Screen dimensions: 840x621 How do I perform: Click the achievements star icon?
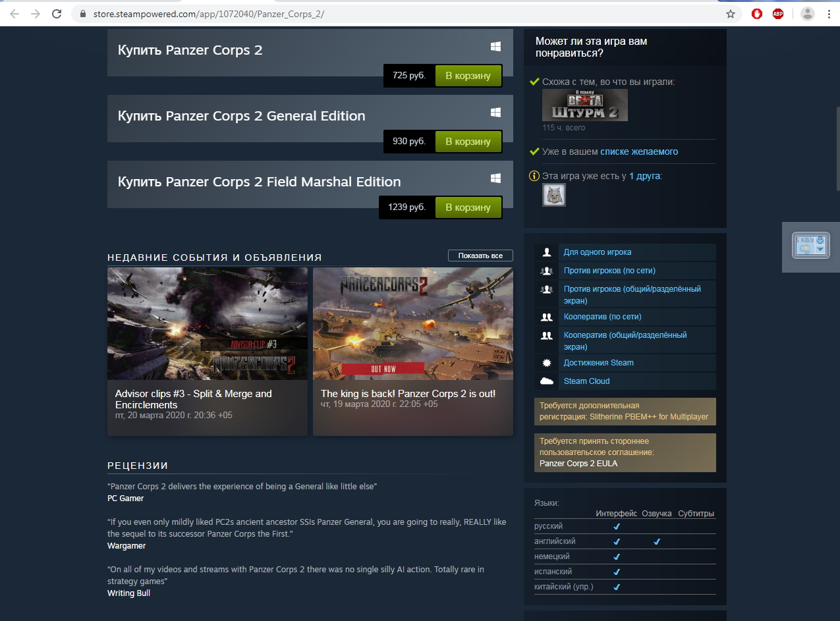546,363
